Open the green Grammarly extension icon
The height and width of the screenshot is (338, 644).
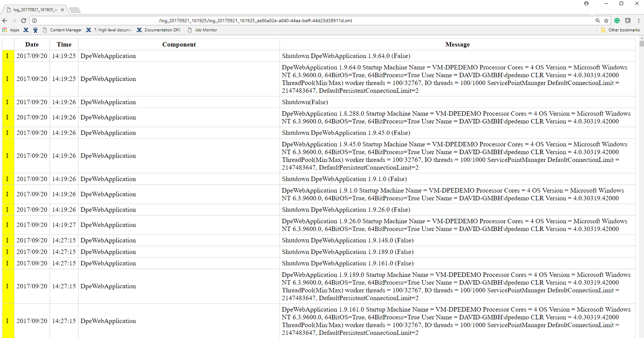pyautogui.click(x=617, y=21)
